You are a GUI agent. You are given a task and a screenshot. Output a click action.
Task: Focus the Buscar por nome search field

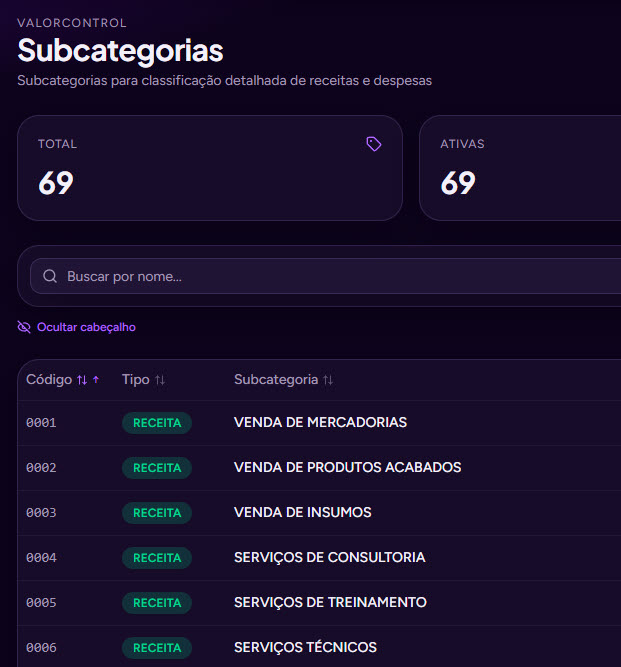coord(325,276)
